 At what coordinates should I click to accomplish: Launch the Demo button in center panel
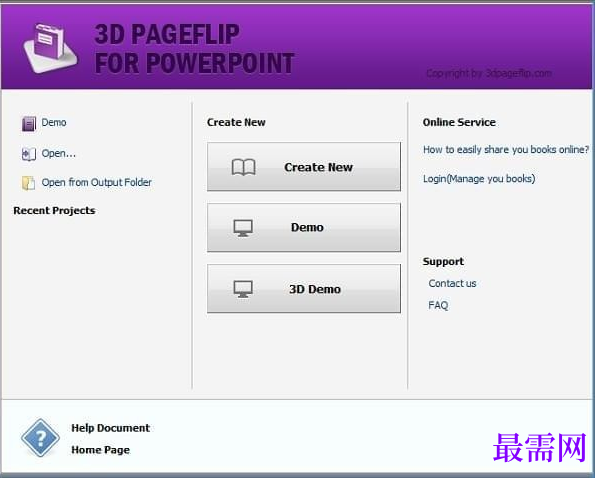304,228
